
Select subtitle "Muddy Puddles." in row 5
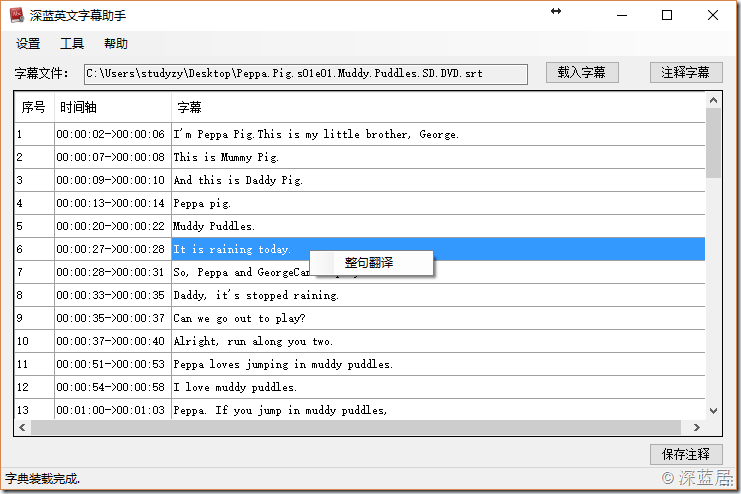[438, 226]
